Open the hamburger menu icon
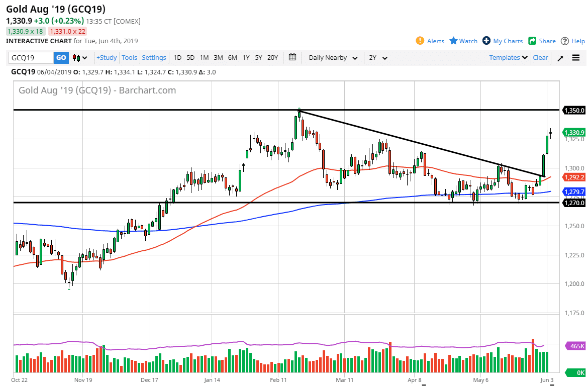The height and width of the screenshot is (386, 588). click(576, 58)
